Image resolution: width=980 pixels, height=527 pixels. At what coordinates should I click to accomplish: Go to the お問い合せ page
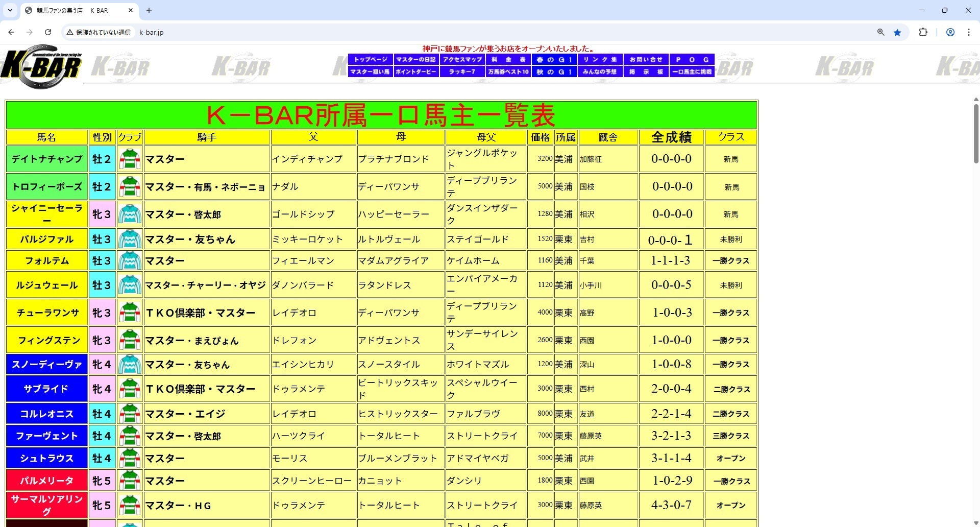click(x=646, y=60)
